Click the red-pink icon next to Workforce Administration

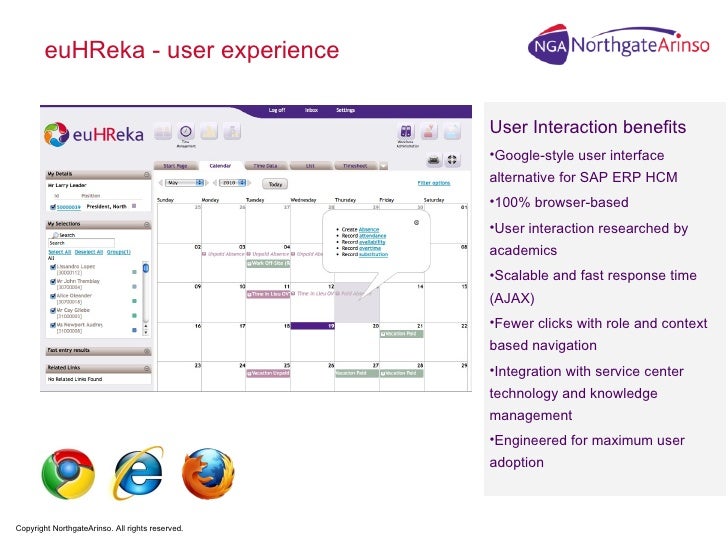click(x=429, y=132)
